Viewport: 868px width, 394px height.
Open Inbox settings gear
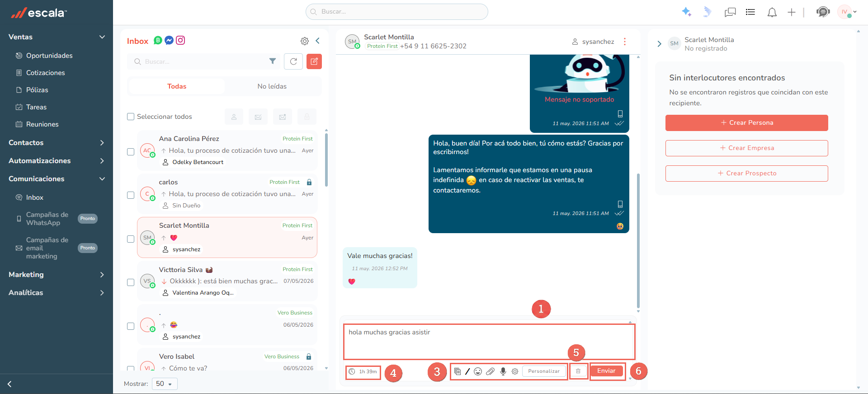click(x=305, y=41)
